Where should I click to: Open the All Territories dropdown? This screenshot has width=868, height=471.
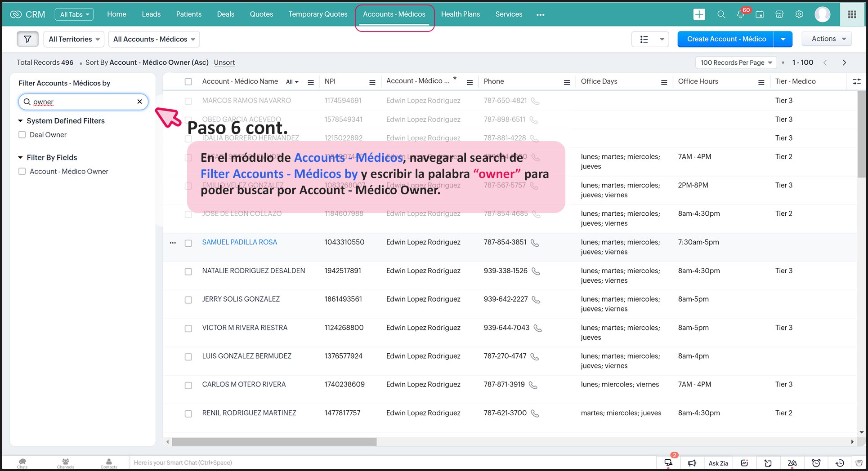[74, 39]
